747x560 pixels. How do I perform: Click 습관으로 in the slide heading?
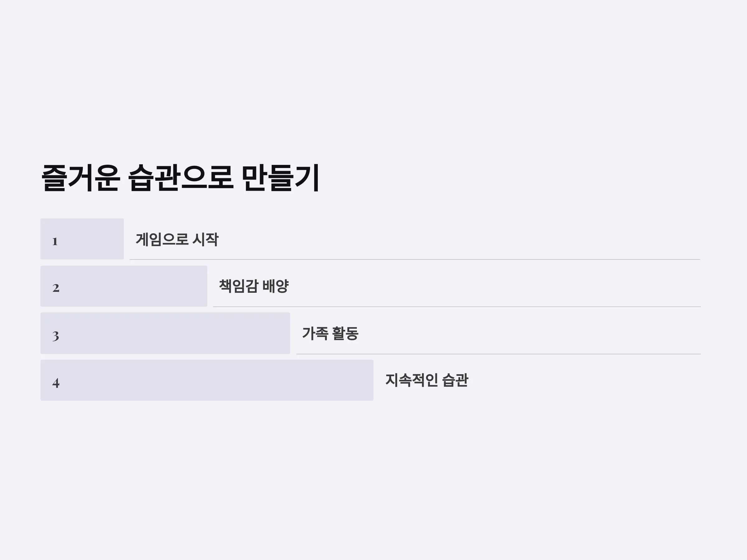[181, 178]
